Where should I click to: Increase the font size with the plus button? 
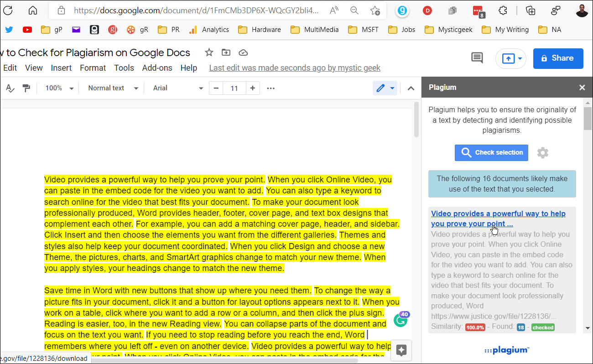point(252,88)
